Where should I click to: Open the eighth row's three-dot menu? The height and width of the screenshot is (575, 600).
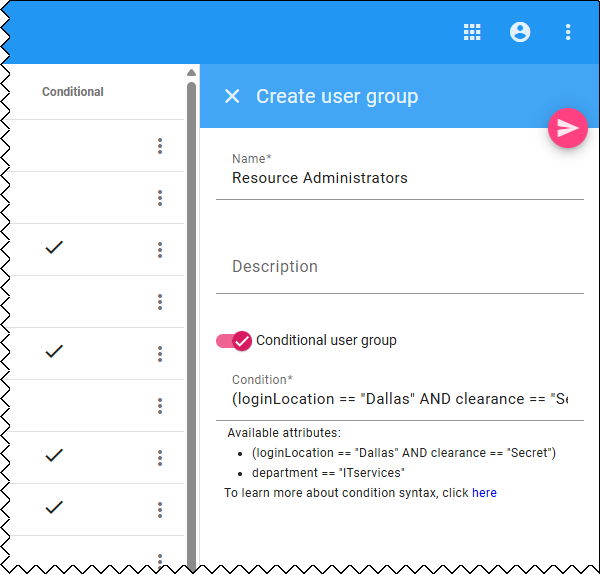point(160,510)
